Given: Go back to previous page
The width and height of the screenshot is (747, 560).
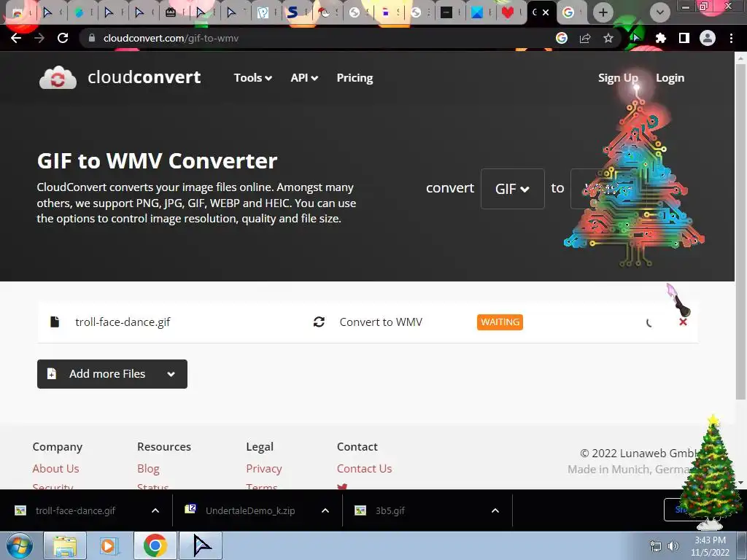Looking at the screenshot, I should pyautogui.click(x=16, y=38).
